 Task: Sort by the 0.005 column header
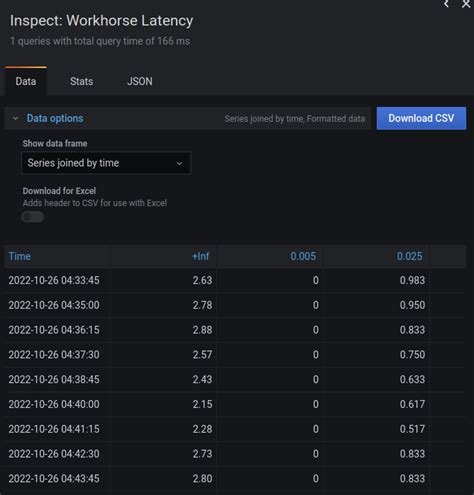[x=303, y=256]
